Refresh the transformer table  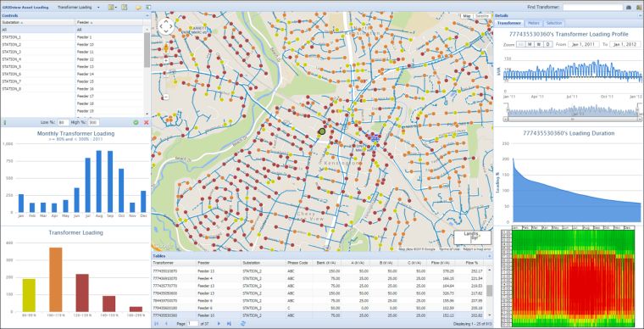[242, 324]
